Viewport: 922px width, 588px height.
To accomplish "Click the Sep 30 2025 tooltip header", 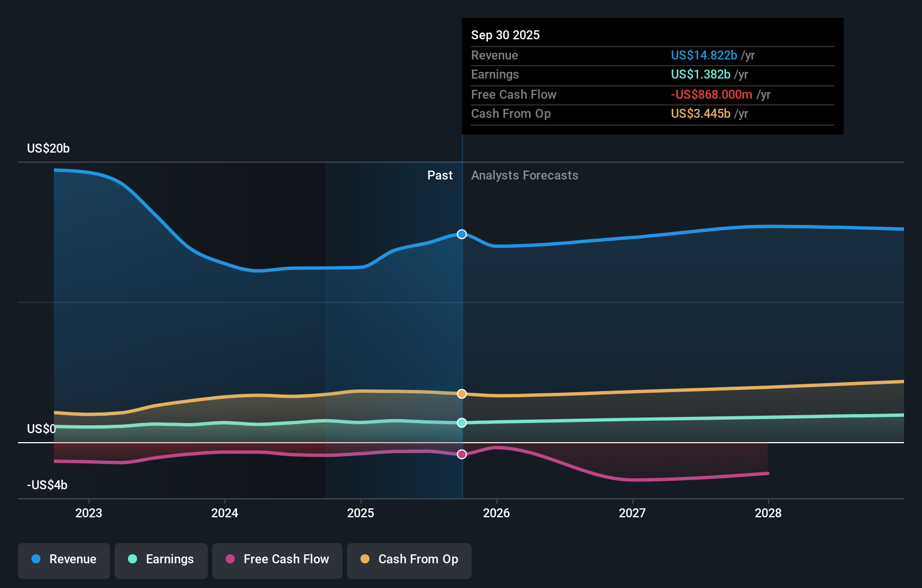I will (505, 35).
